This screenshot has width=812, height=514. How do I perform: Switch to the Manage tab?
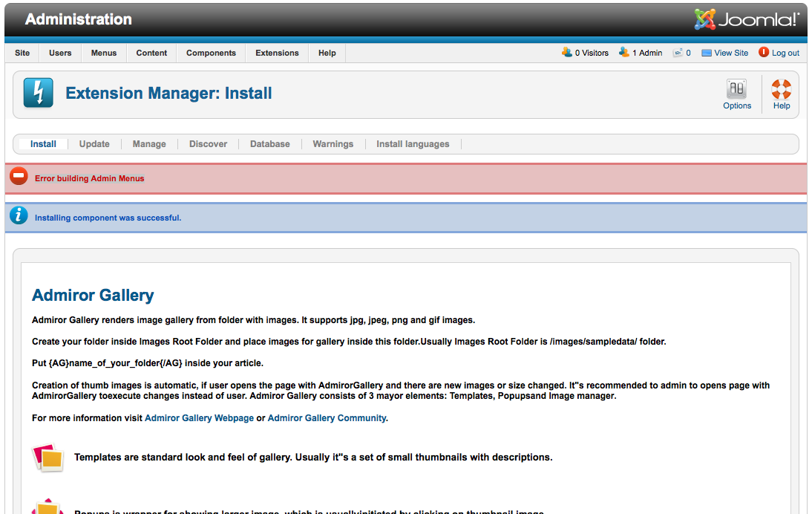pos(149,144)
